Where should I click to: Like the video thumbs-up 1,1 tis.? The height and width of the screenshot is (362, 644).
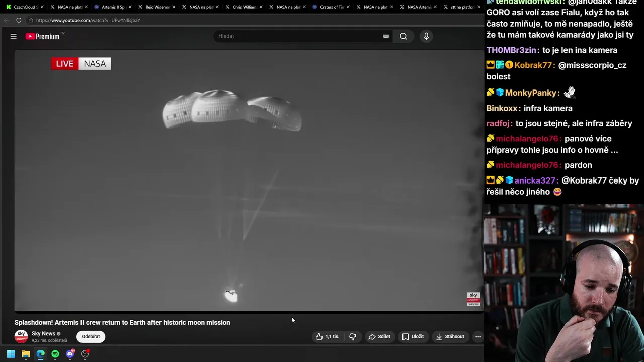click(x=327, y=337)
